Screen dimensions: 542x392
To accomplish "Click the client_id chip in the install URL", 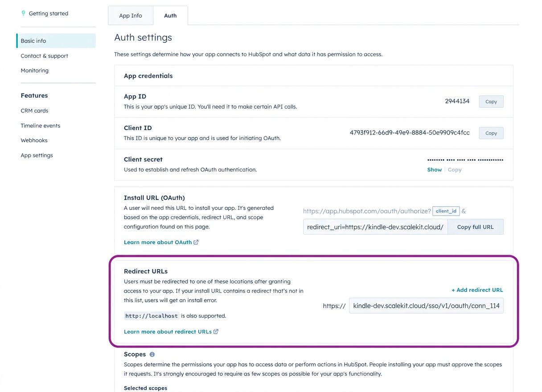I will click(446, 211).
